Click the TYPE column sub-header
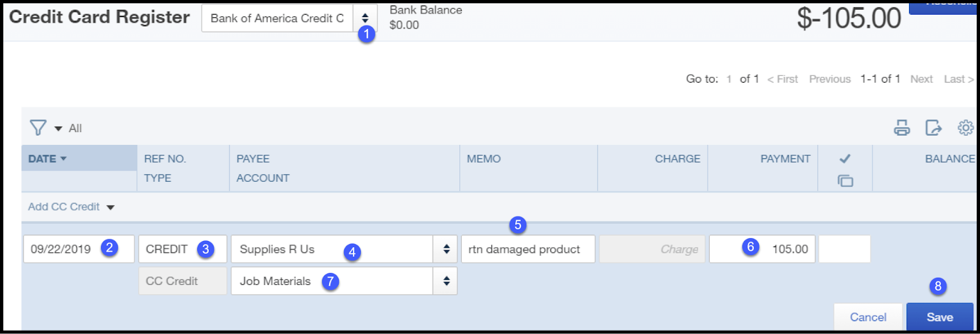 click(157, 178)
